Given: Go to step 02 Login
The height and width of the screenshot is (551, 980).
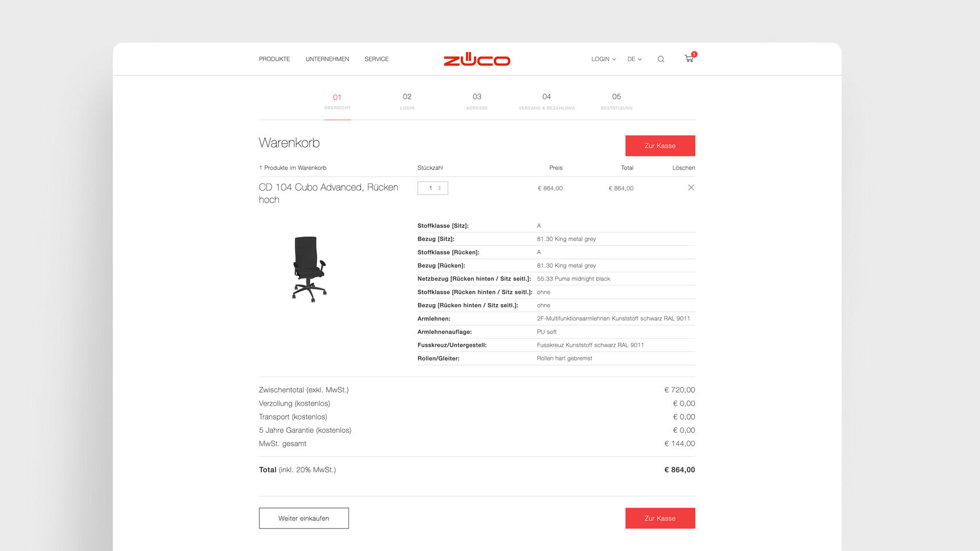Looking at the screenshot, I should [407, 102].
